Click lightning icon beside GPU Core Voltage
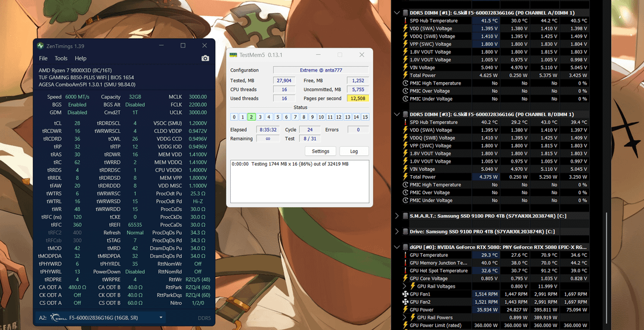 [x=405, y=278]
